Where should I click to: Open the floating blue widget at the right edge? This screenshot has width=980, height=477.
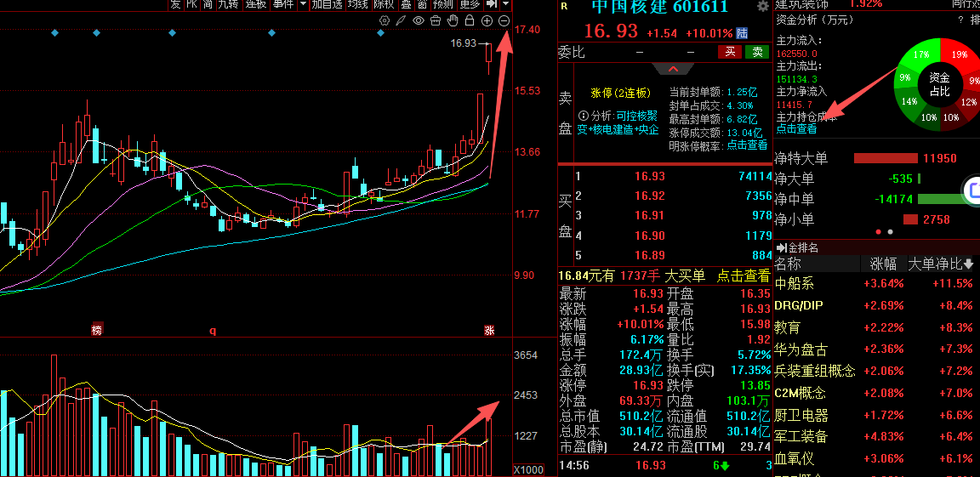971,190
